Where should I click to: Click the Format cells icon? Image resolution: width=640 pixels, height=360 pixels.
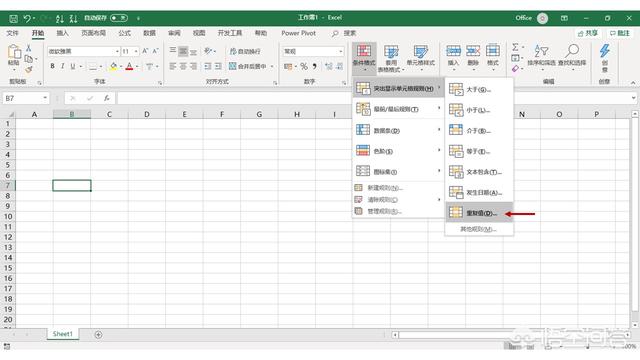pyautogui.click(x=493, y=51)
